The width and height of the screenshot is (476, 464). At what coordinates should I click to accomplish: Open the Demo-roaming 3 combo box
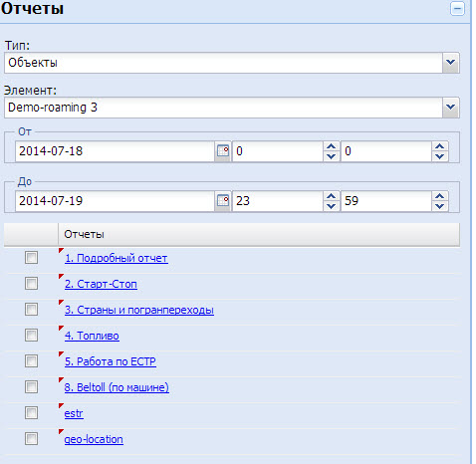(x=232, y=108)
